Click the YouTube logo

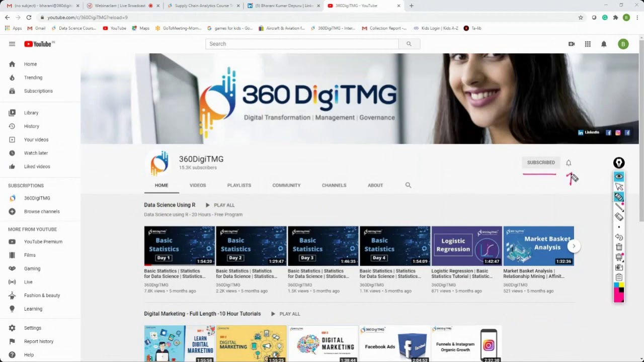(39, 44)
